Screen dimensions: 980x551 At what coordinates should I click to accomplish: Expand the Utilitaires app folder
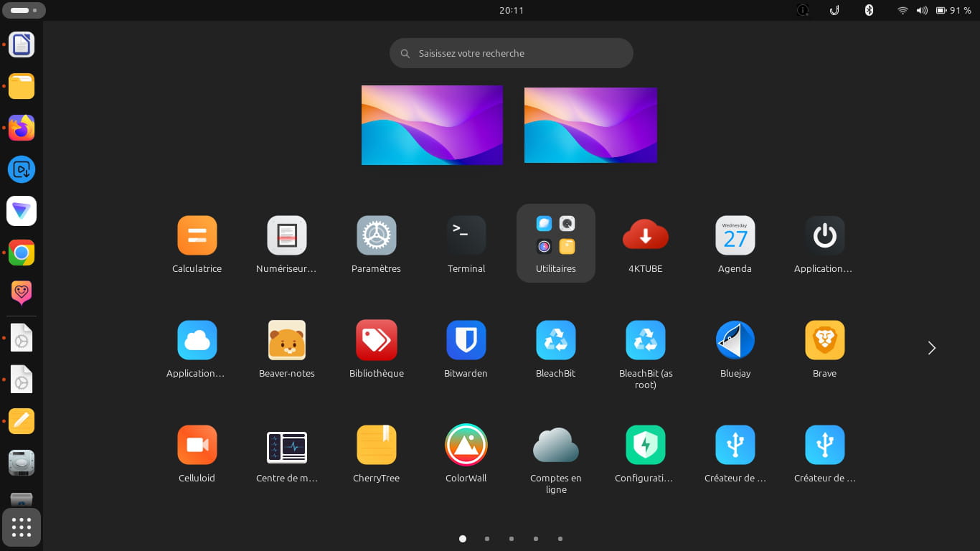click(x=556, y=237)
